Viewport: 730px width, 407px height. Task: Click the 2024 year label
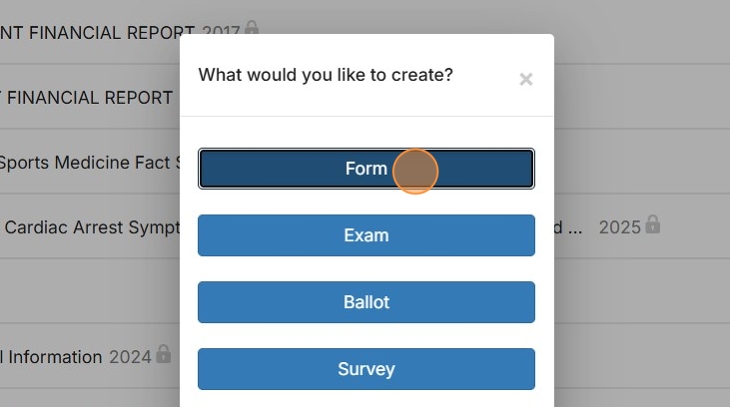(129, 357)
